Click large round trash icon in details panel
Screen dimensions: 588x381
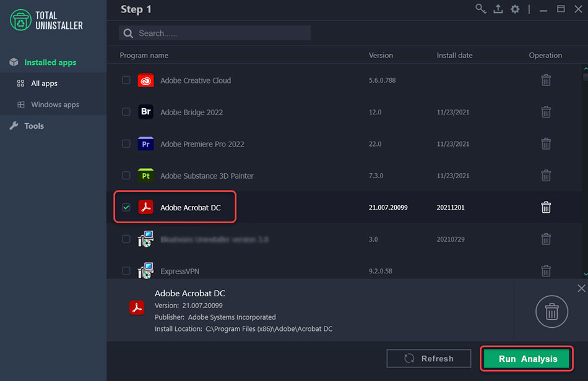pos(551,312)
